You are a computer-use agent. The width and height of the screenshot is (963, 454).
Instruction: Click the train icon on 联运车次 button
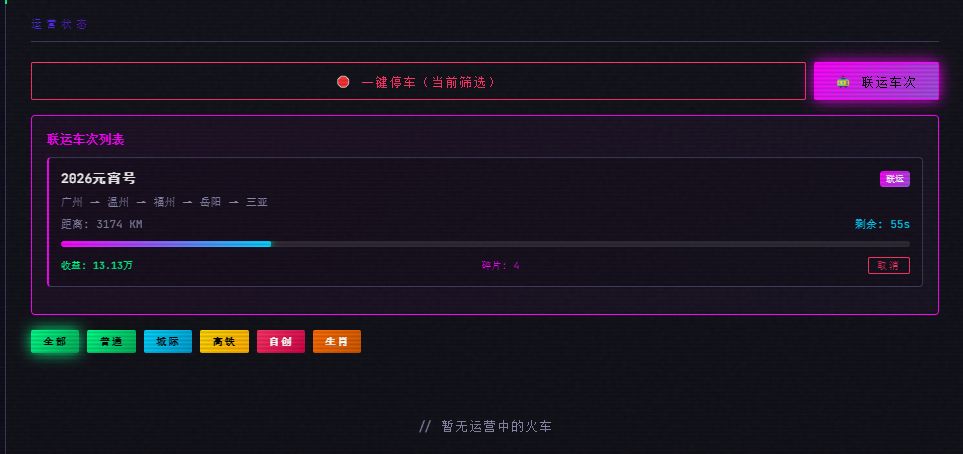(x=843, y=82)
